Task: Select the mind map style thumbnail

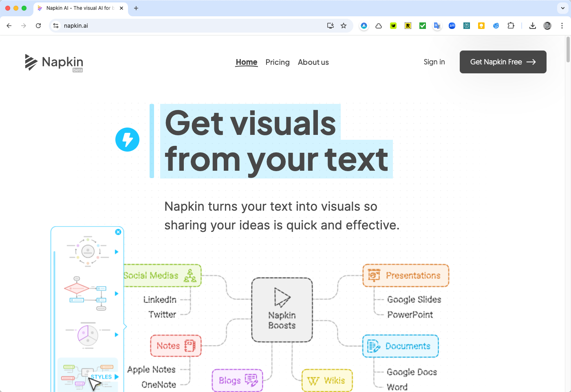Action: point(87,375)
